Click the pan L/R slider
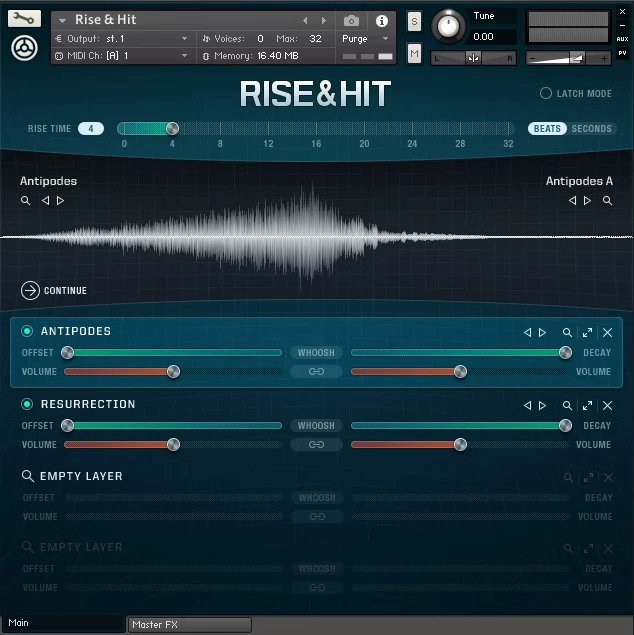This screenshot has height=635, width=634. [x=473, y=58]
